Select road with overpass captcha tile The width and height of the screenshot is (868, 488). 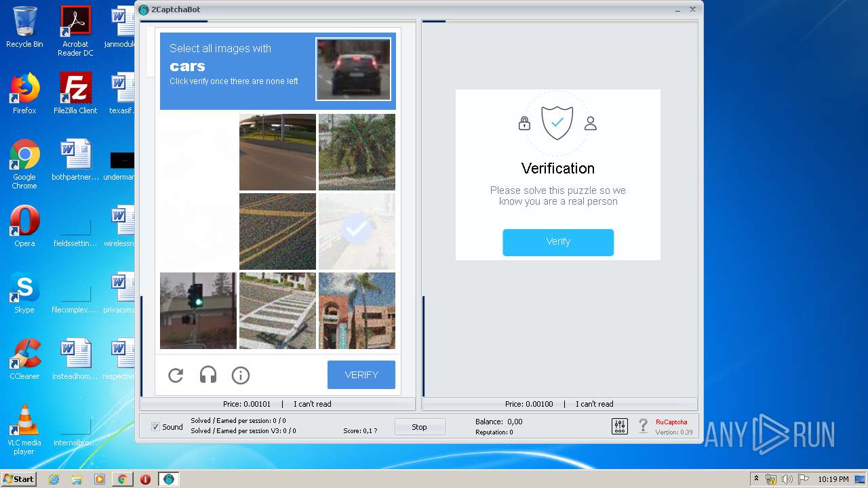[277, 152]
